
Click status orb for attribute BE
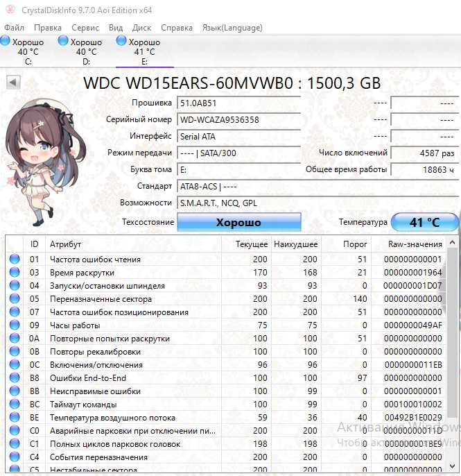[15, 418]
